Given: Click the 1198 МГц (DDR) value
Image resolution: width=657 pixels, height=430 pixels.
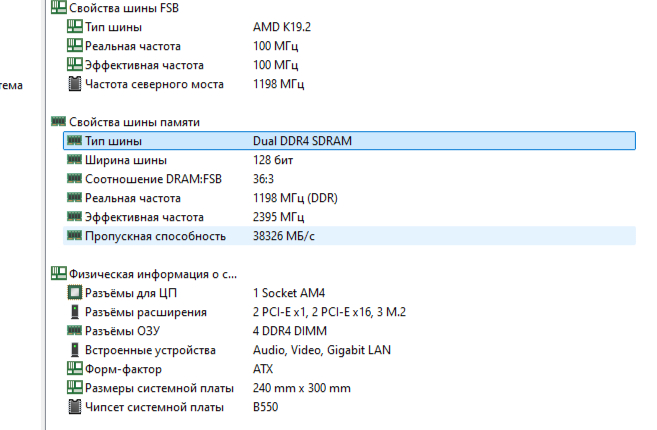Looking at the screenshot, I should [296, 198].
